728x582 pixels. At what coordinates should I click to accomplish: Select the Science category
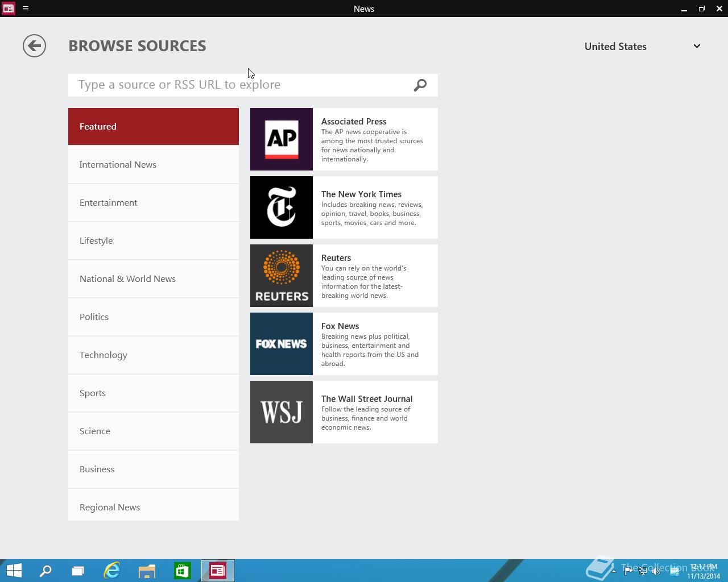click(154, 431)
